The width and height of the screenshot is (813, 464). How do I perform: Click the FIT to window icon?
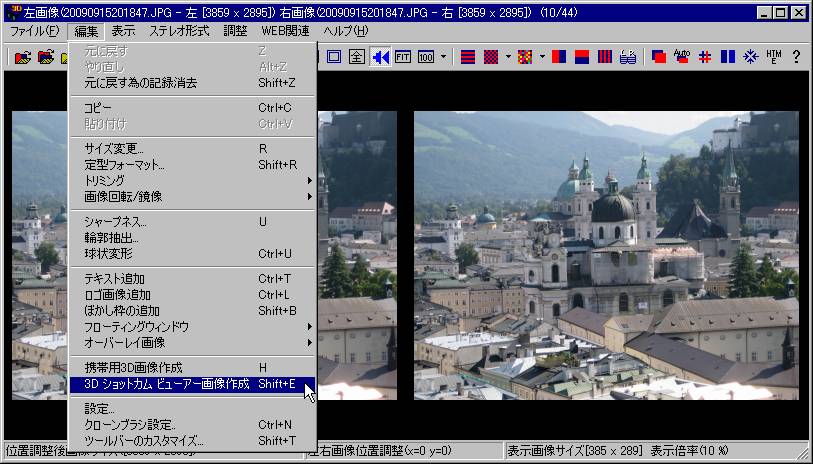coord(403,57)
